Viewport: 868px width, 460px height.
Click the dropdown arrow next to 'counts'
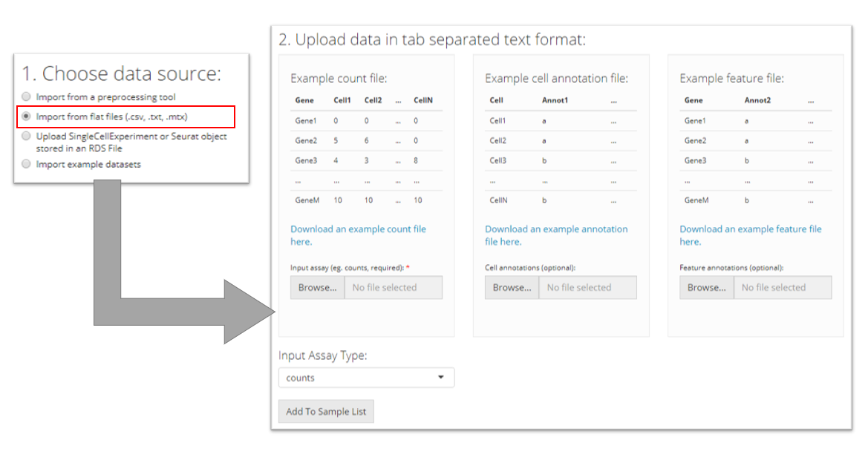441,378
